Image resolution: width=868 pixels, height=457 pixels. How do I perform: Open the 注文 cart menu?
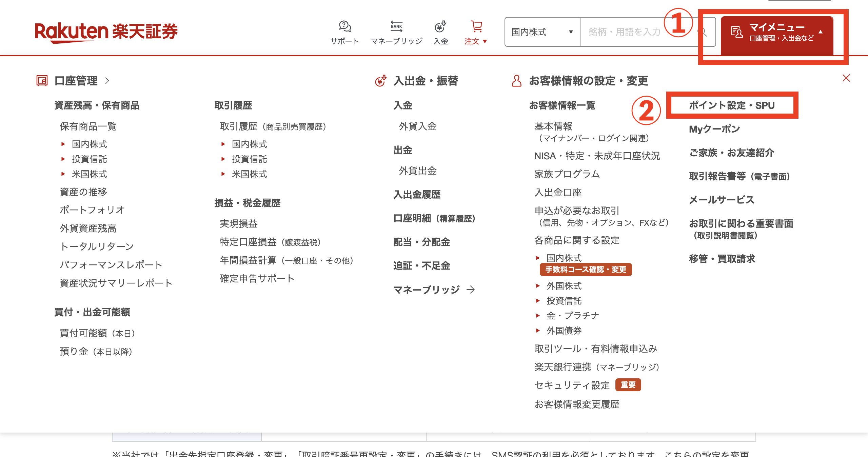476,33
